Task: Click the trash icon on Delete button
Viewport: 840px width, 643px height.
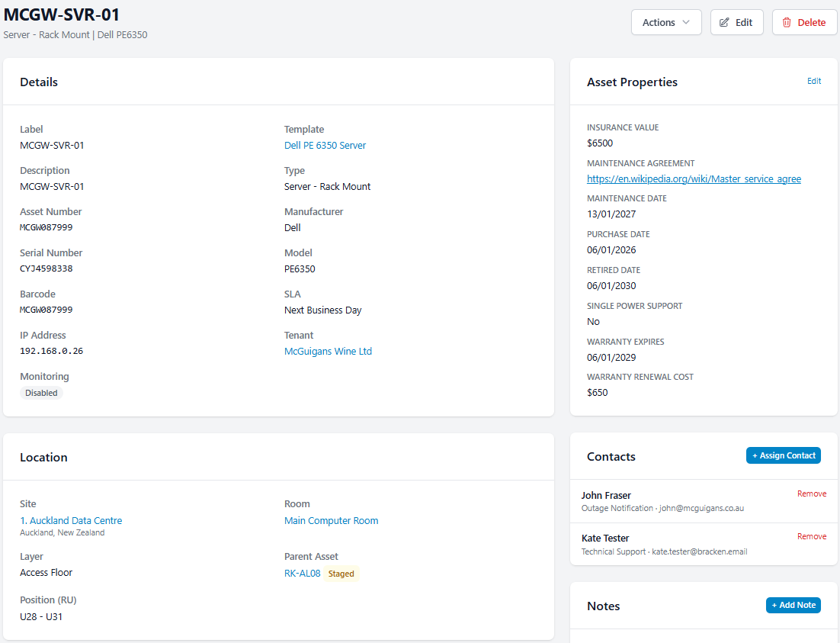Action: point(787,23)
